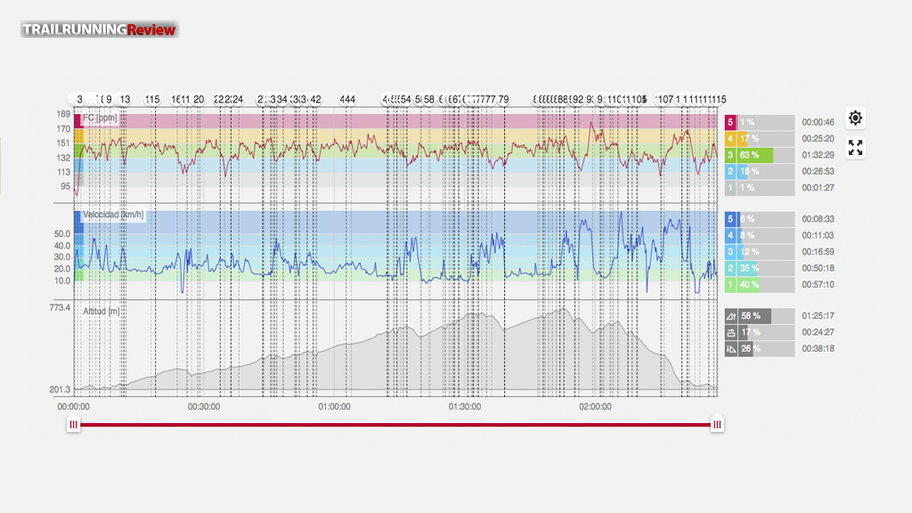The height and width of the screenshot is (513, 912).
Task: Select speed zone 4 swatch (8 %)
Action: pos(731,236)
